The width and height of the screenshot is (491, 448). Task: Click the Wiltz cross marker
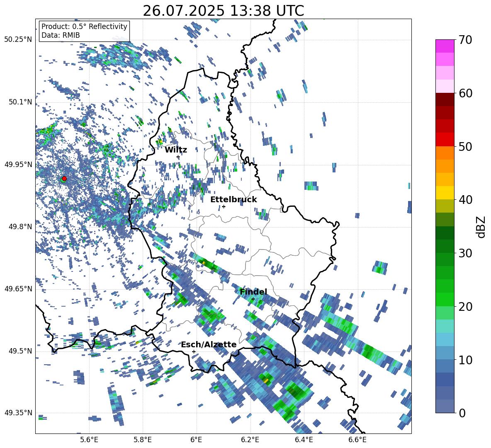(178, 157)
